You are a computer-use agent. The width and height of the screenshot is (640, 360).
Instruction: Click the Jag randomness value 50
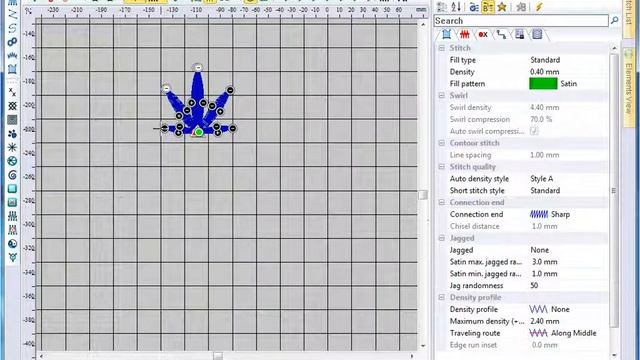click(534, 286)
